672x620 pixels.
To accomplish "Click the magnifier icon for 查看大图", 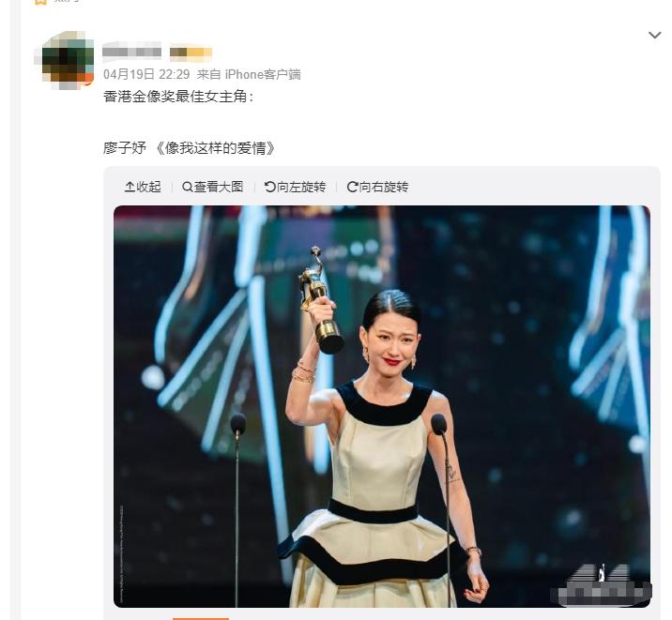I will [x=188, y=187].
